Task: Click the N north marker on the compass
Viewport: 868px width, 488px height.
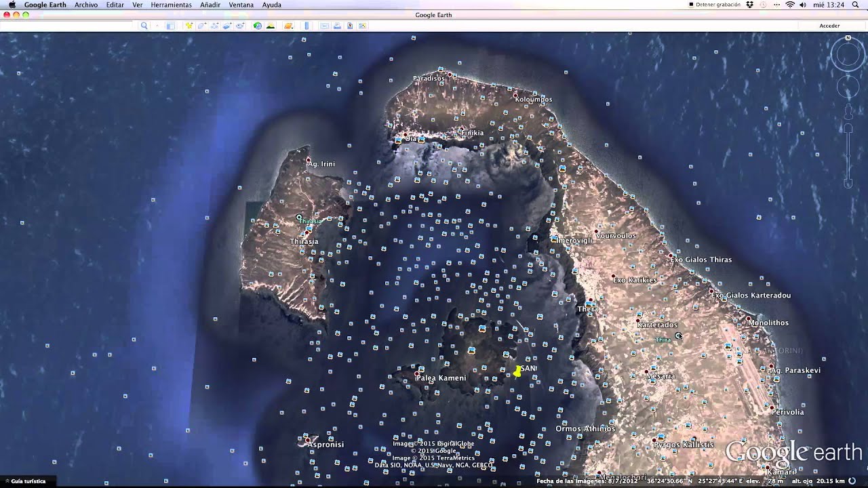Action: 848,38
